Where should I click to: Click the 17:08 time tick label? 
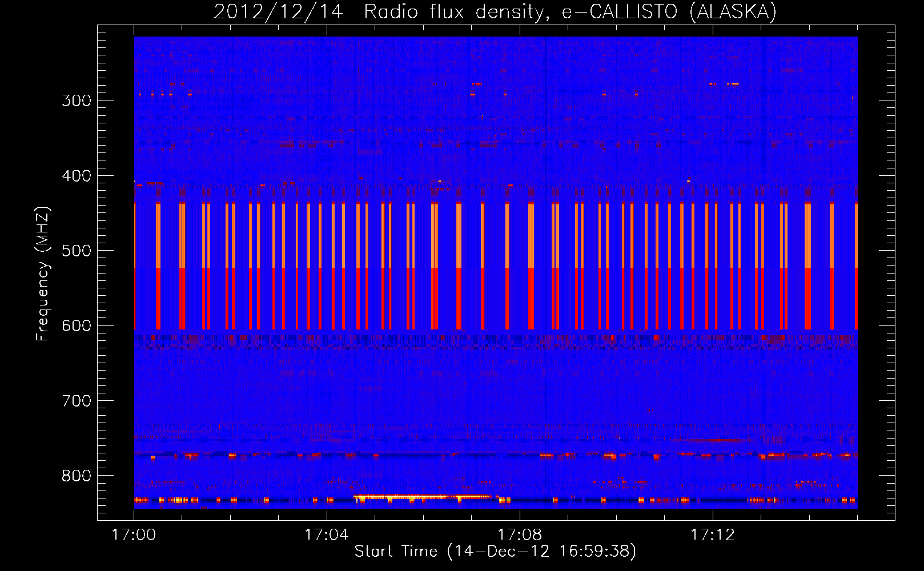pos(520,535)
